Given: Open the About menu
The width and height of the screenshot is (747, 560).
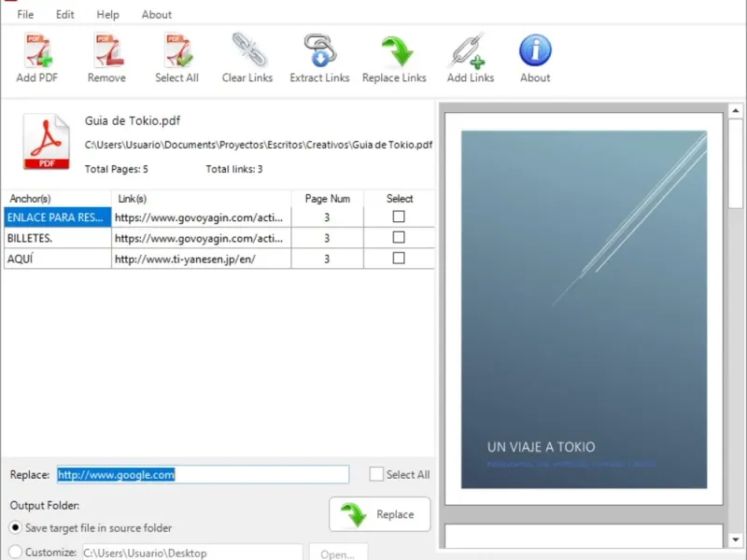Looking at the screenshot, I should [156, 15].
